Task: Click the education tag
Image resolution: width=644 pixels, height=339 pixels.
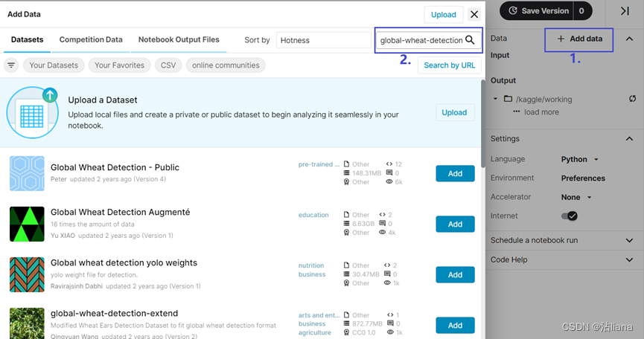Action: click(x=313, y=215)
